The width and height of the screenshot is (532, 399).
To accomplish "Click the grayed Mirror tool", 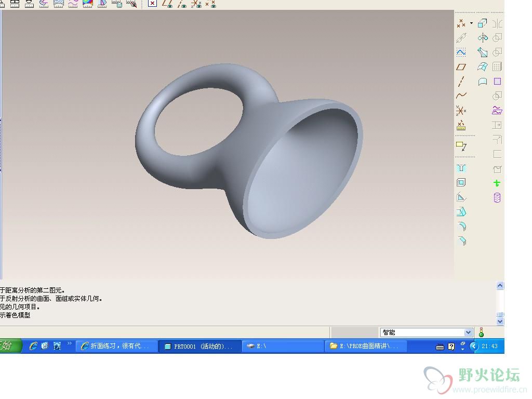I will pos(497,23).
